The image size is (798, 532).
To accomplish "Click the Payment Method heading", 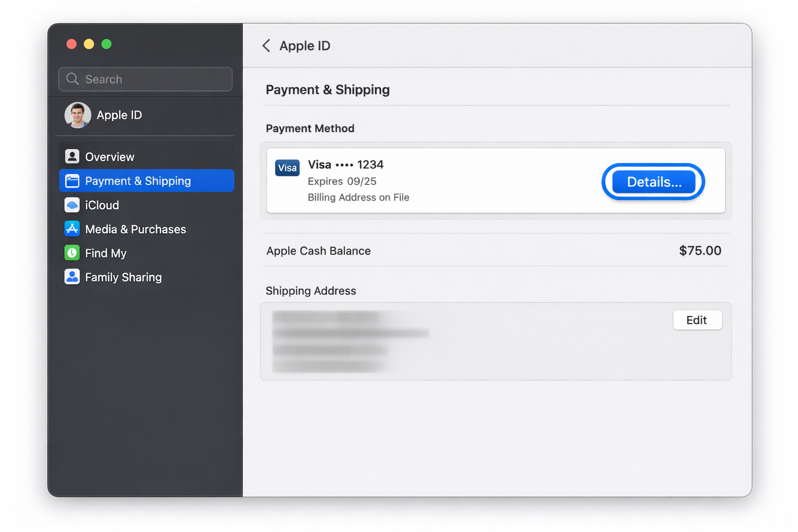I will point(310,128).
